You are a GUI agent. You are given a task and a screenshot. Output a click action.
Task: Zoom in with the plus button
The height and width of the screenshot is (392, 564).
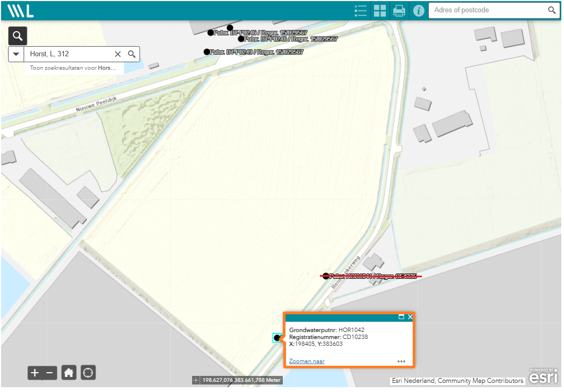tap(35, 373)
